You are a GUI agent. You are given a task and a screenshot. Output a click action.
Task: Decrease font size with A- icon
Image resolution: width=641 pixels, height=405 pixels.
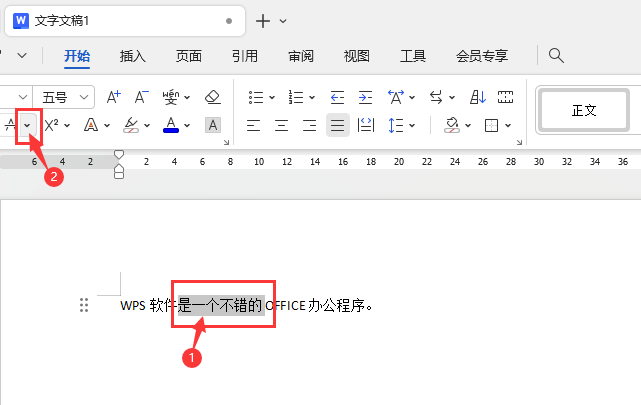[x=141, y=97]
